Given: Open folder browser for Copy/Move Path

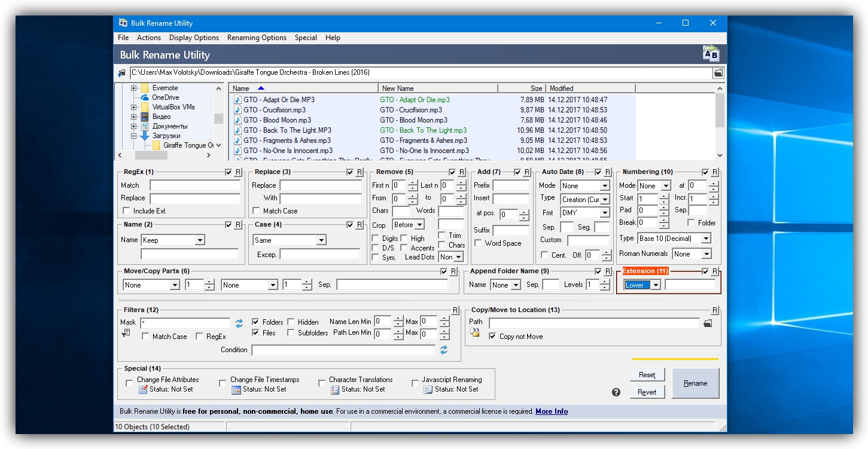Looking at the screenshot, I should coord(708,323).
